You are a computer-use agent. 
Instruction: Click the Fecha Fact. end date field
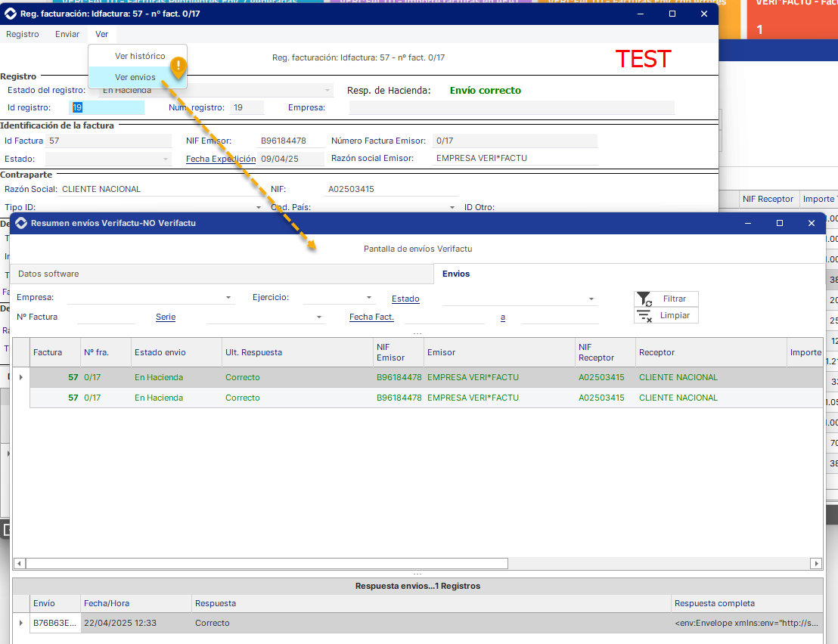tap(560, 317)
